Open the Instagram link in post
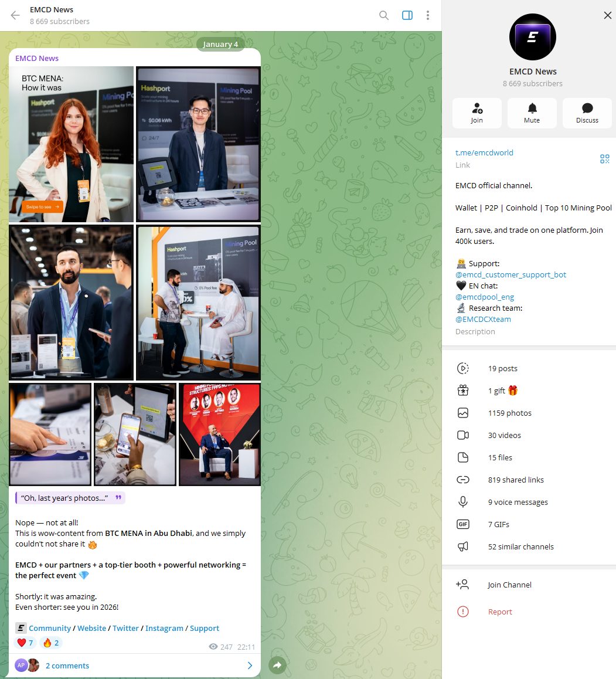The width and height of the screenshot is (616, 679). pyautogui.click(x=164, y=629)
